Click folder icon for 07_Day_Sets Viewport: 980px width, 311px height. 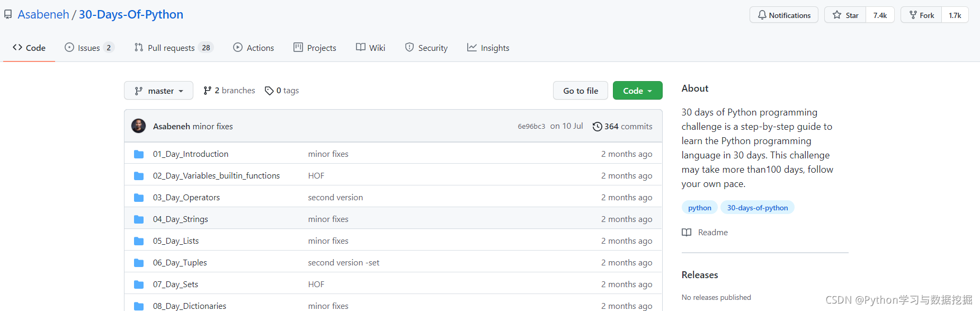pyautogui.click(x=139, y=285)
